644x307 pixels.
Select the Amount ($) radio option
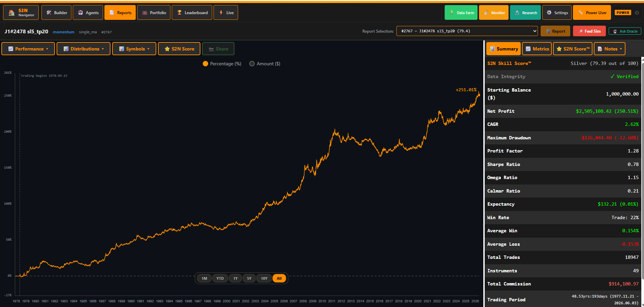click(x=265, y=64)
